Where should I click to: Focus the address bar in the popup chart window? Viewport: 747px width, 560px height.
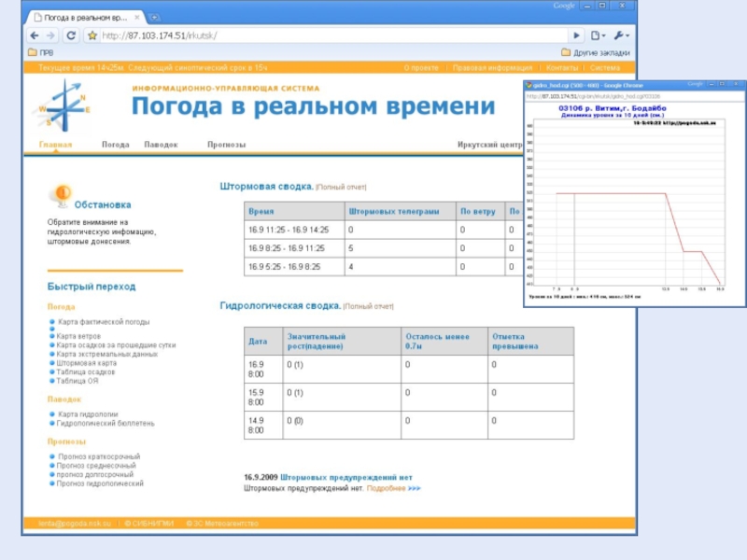635,96
